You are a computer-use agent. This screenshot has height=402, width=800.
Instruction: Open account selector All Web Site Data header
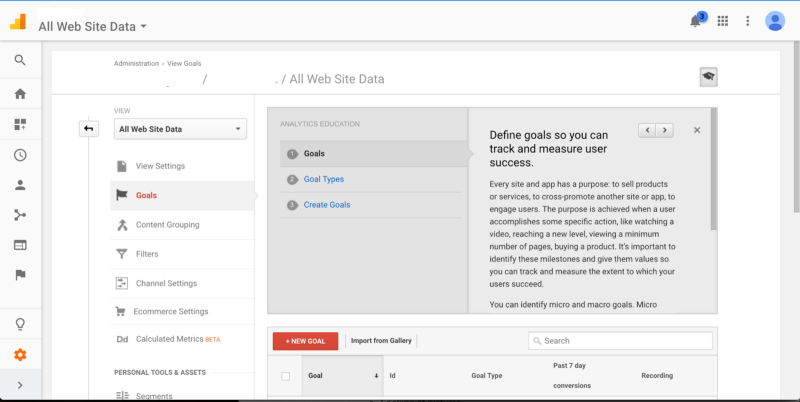click(x=92, y=26)
